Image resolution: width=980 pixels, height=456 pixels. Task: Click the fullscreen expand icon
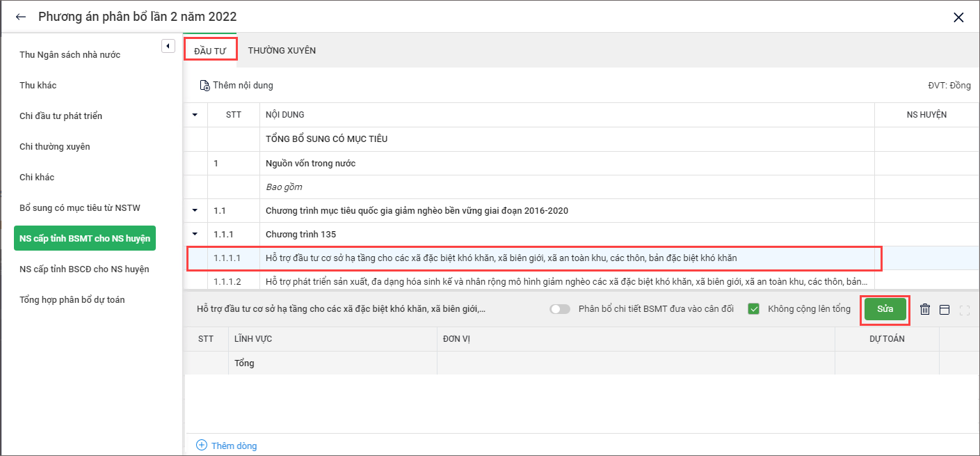[964, 310]
